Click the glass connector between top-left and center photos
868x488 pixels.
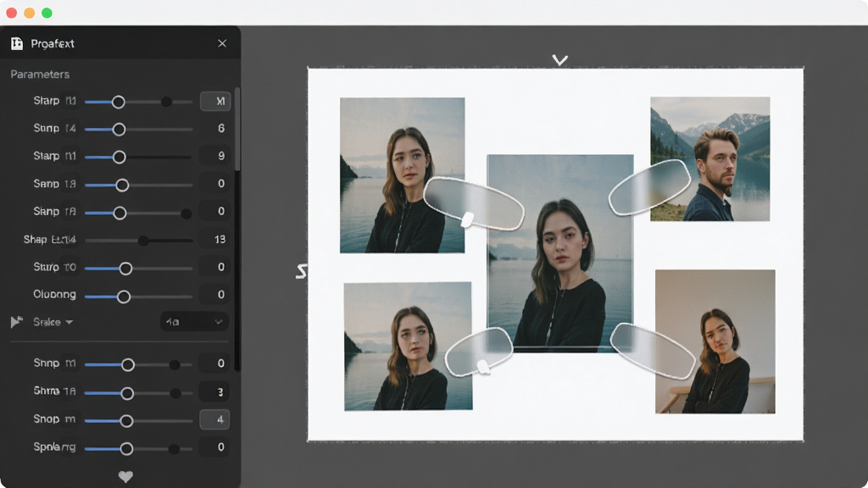473,203
